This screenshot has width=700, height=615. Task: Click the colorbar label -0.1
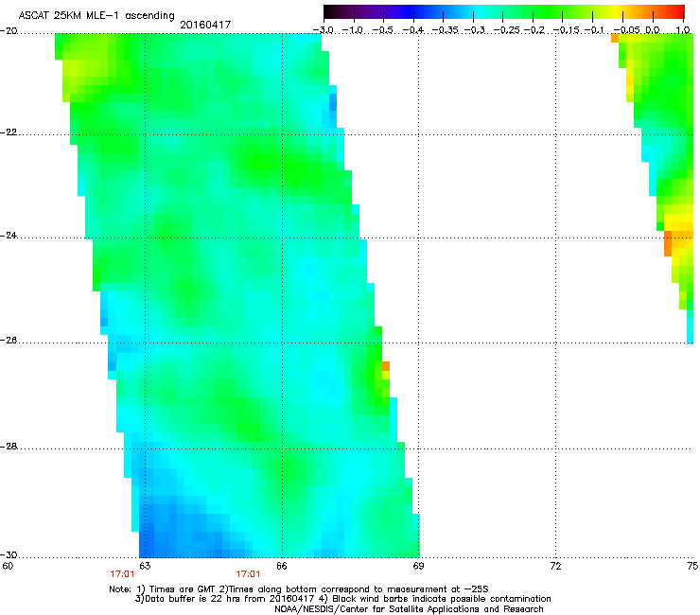pyautogui.click(x=594, y=30)
